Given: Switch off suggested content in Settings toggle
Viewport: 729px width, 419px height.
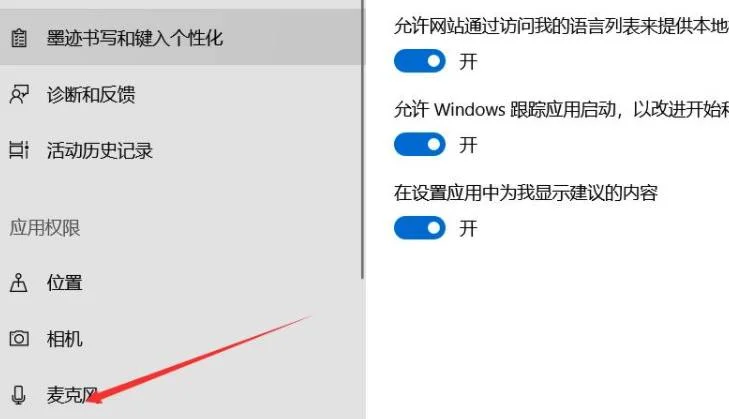Looking at the screenshot, I should tap(420, 227).
